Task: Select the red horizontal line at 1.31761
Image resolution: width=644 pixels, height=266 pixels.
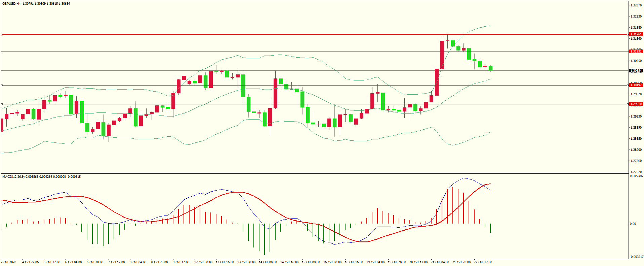Action: click(x=314, y=34)
